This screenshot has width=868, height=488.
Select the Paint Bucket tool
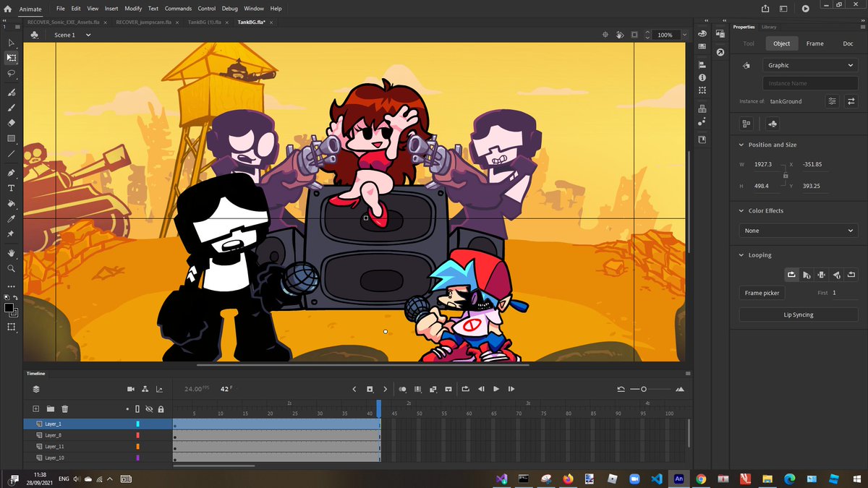tap(11, 204)
